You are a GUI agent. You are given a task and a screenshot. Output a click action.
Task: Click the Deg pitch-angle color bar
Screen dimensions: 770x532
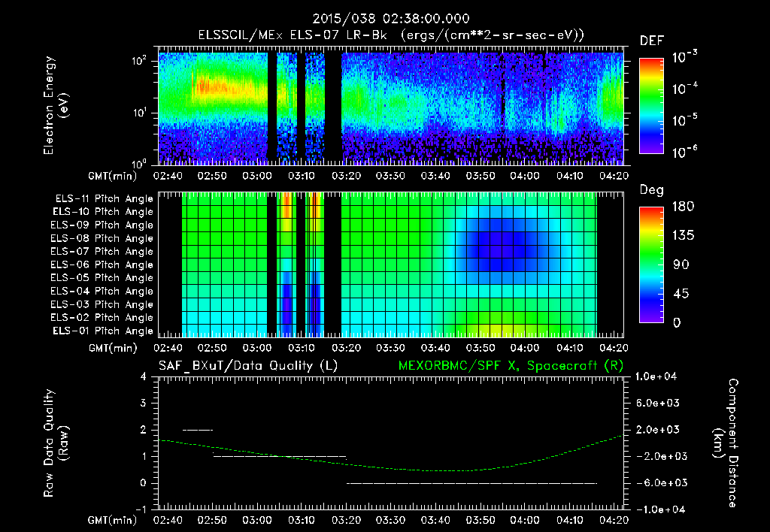coord(651,264)
